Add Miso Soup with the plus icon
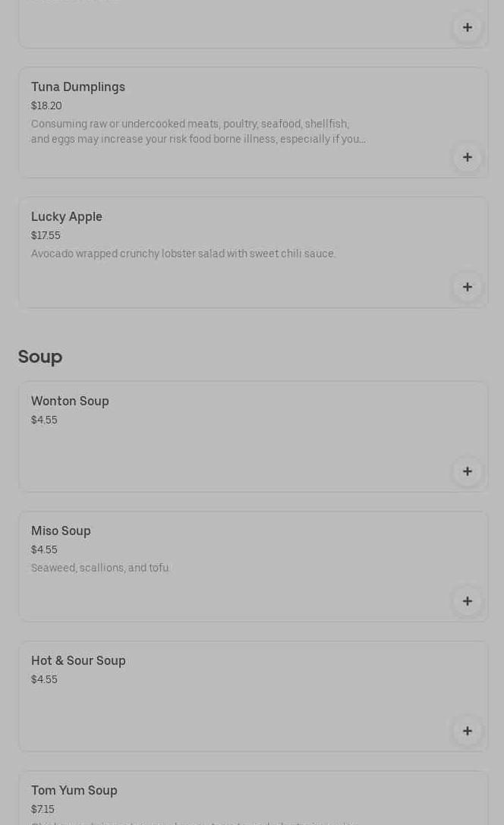Screen dimensions: 504x825 point(468,601)
